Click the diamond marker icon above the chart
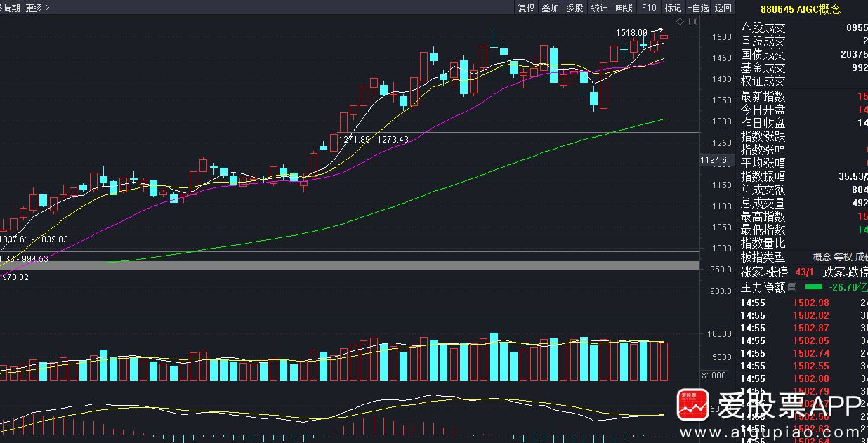 (x=680, y=22)
